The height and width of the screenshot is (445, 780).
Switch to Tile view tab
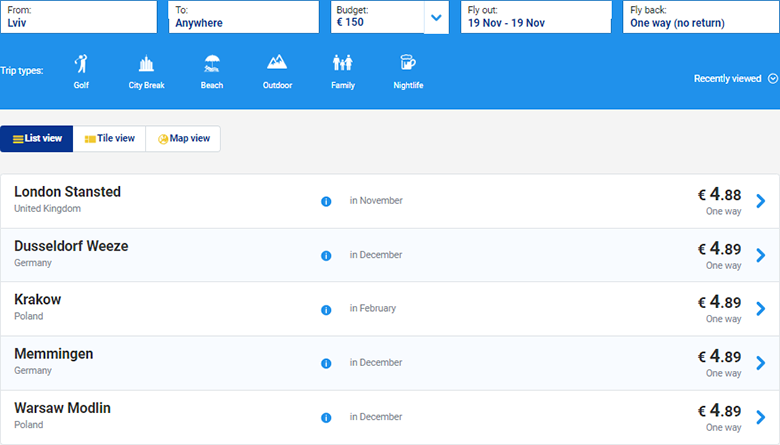[x=110, y=139]
